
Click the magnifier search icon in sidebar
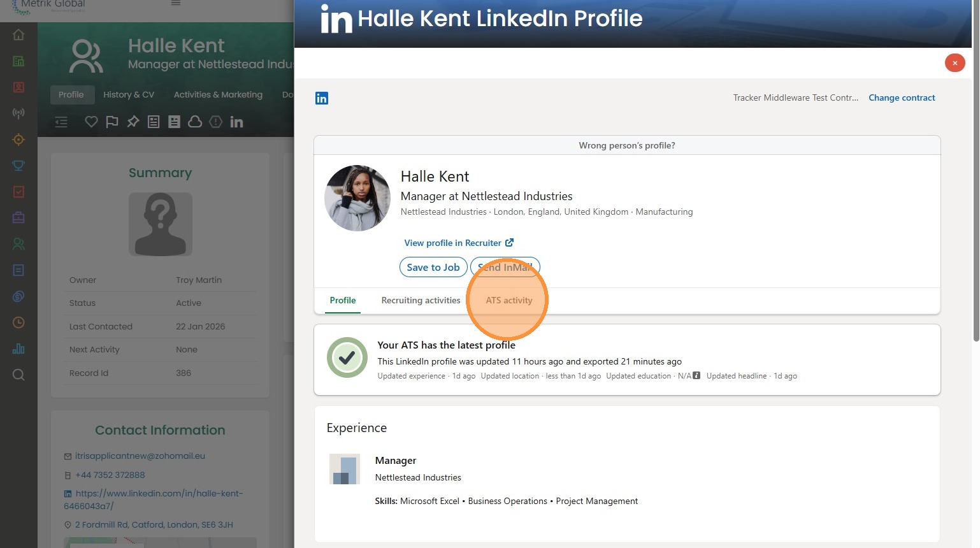18,375
